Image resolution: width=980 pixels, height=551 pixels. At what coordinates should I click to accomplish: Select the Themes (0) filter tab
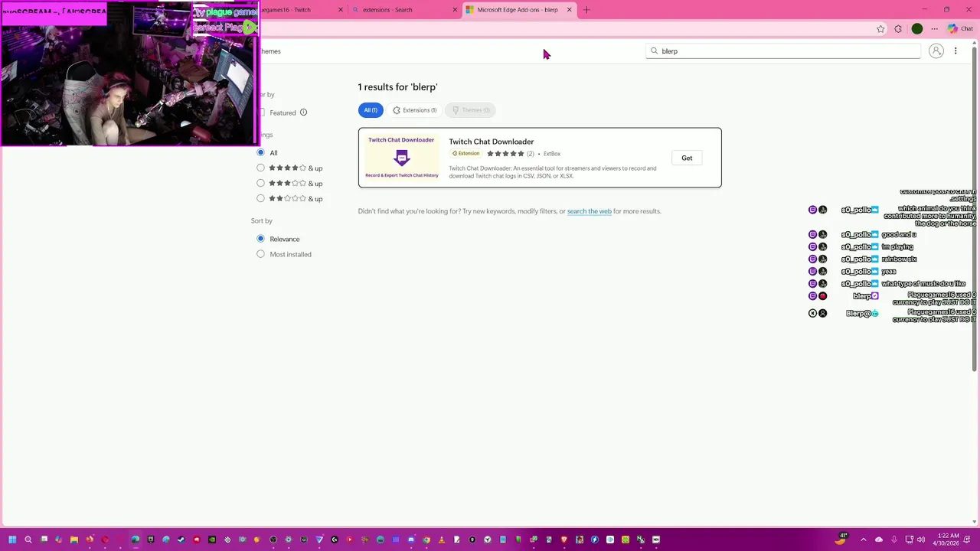click(x=471, y=110)
